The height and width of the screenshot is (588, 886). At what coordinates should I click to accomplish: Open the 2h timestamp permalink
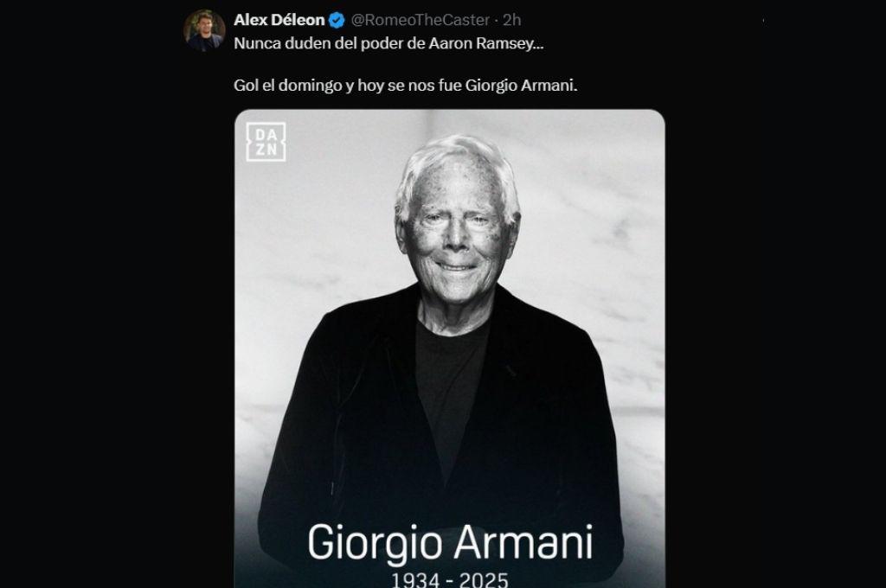click(x=512, y=21)
